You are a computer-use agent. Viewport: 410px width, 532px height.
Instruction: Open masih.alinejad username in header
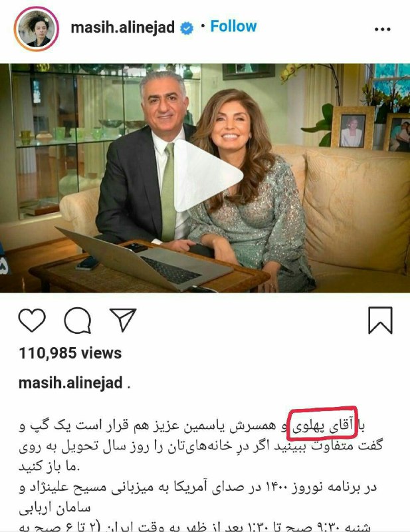coord(122,27)
